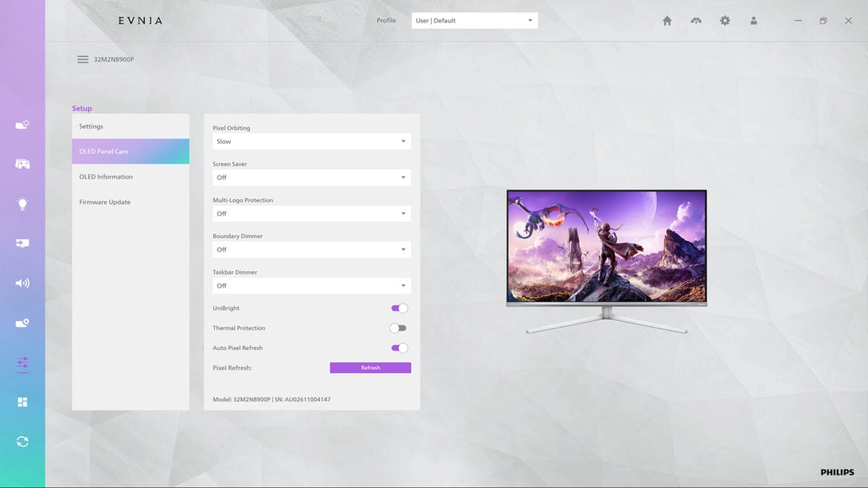
Task: Open the Profile User | Default dropdown
Action: tap(475, 20)
